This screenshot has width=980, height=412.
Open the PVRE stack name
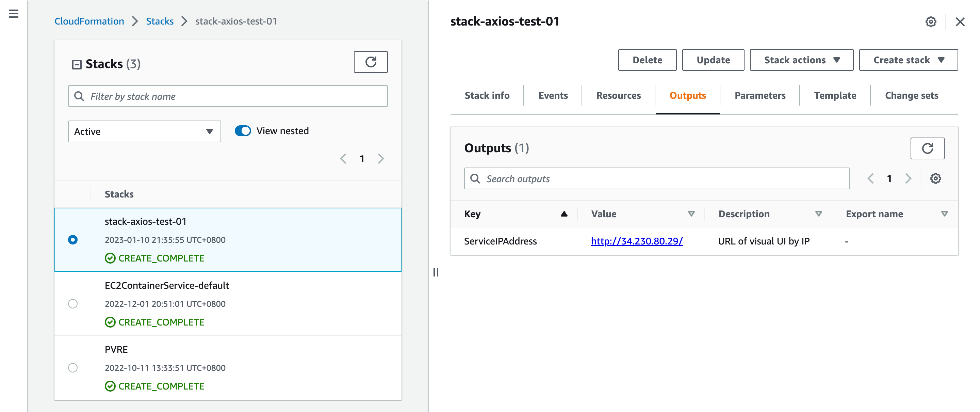[x=116, y=349]
